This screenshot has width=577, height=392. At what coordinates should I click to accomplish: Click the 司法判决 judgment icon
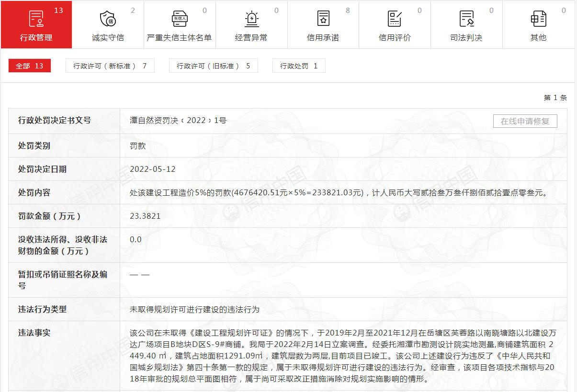466,18
